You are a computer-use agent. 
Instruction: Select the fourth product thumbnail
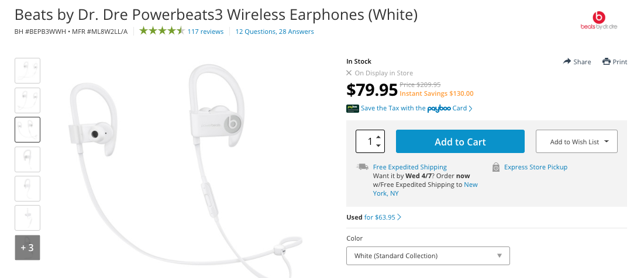tap(27, 159)
